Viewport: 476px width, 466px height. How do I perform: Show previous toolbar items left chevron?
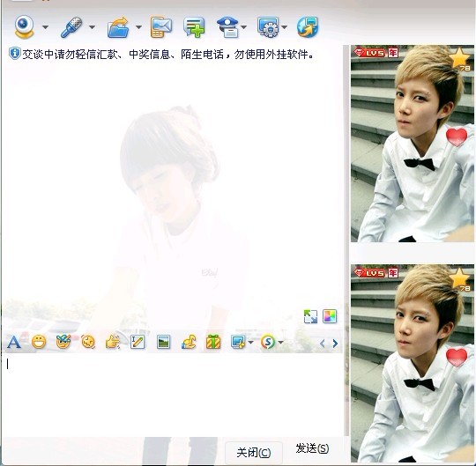click(x=323, y=344)
